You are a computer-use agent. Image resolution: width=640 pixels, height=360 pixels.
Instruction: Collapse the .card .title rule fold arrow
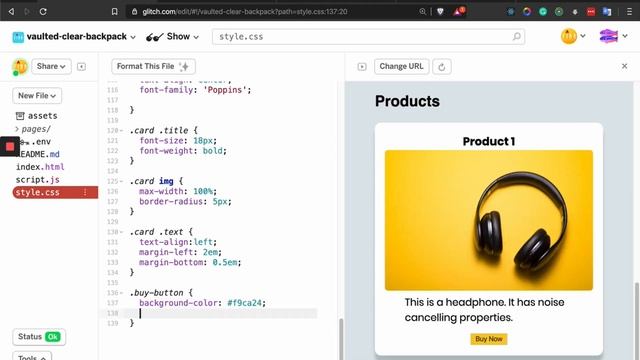[x=121, y=131]
